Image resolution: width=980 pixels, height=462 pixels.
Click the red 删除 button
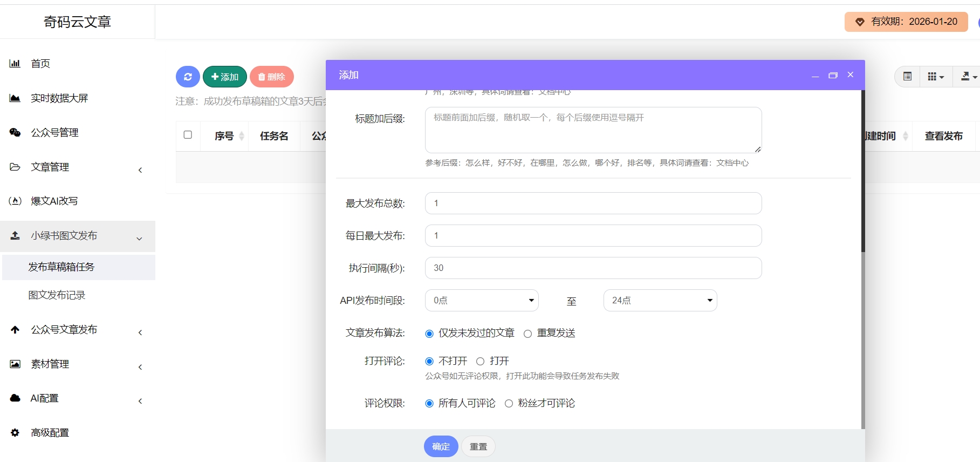tap(272, 77)
